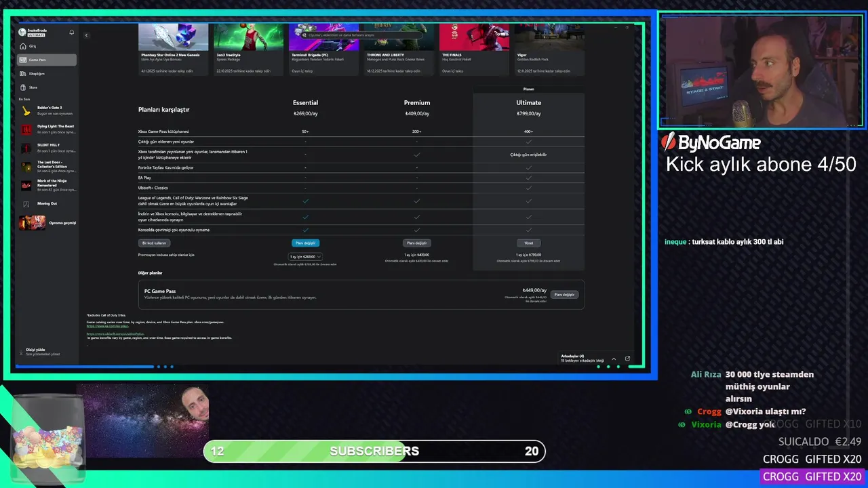Click Planı değiştir under Premium
The height and width of the screenshot is (488, 868).
[x=416, y=243]
